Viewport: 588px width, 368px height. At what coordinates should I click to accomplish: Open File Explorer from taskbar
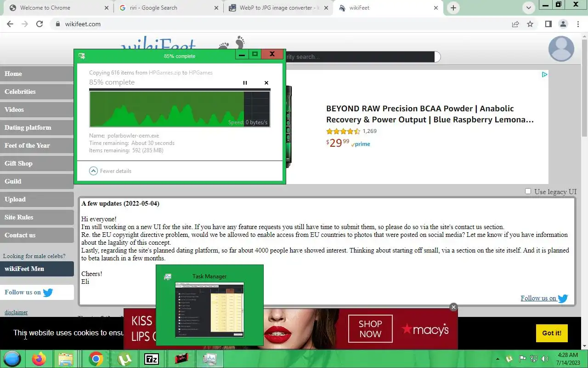click(66, 359)
